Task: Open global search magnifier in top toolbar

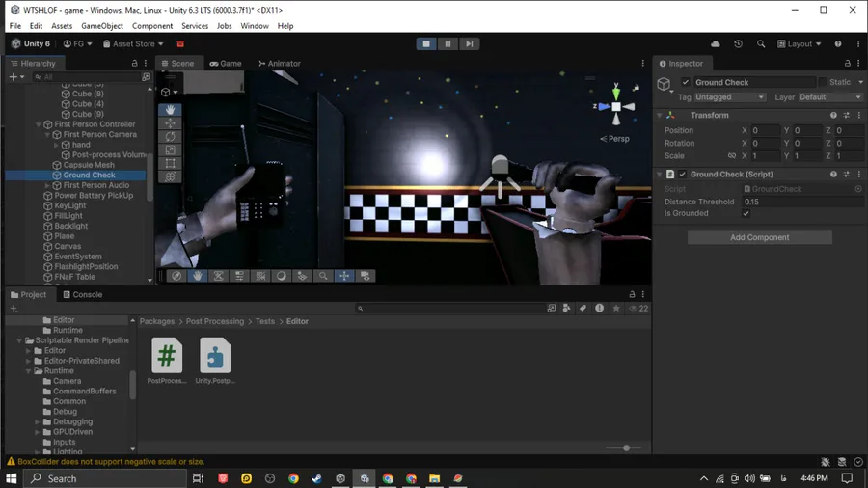Action: (x=761, y=43)
